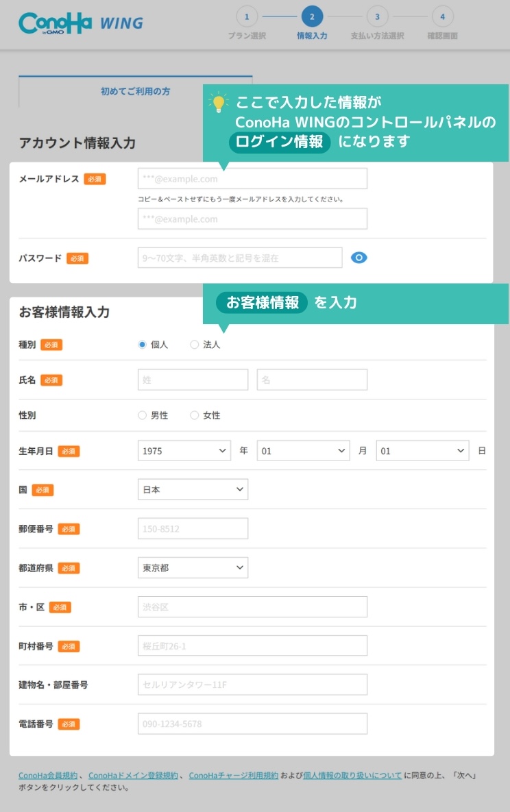Click the 性別 label

pyautogui.click(x=27, y=415)
